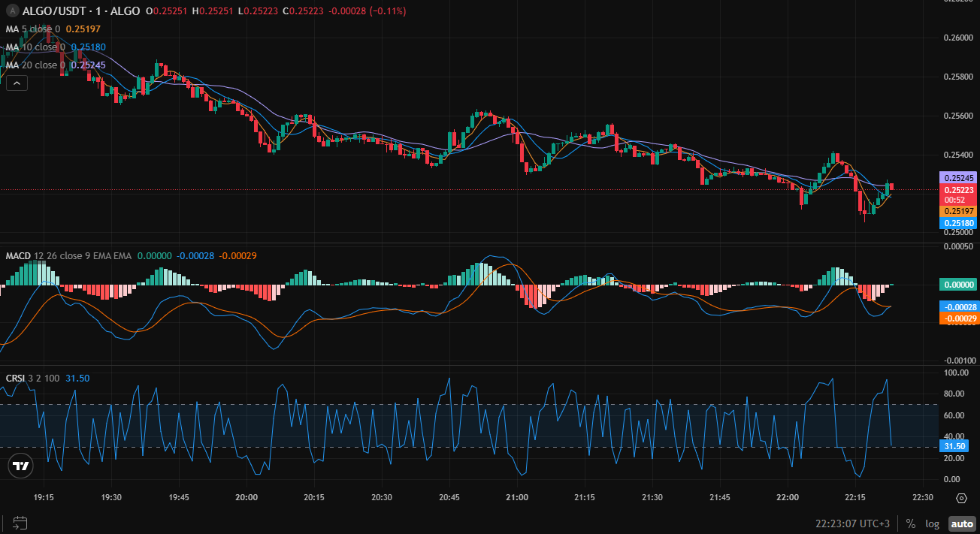Open the chart settings hexagon gear icon
The image size is (980, 534).
pyautogui.click(x=961, y=498)
